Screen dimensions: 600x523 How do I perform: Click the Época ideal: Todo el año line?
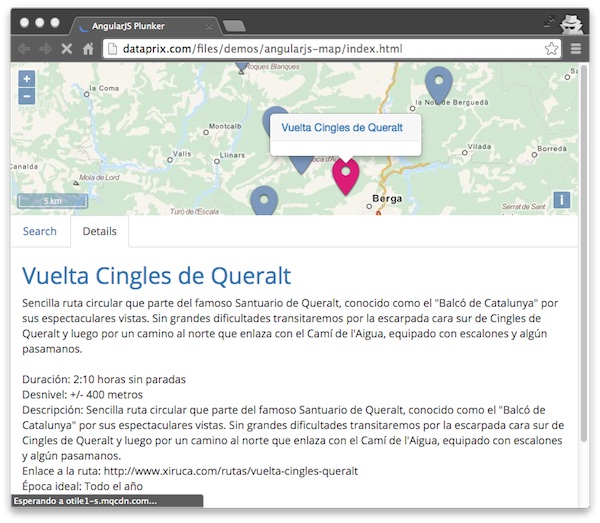pos(82,486)
